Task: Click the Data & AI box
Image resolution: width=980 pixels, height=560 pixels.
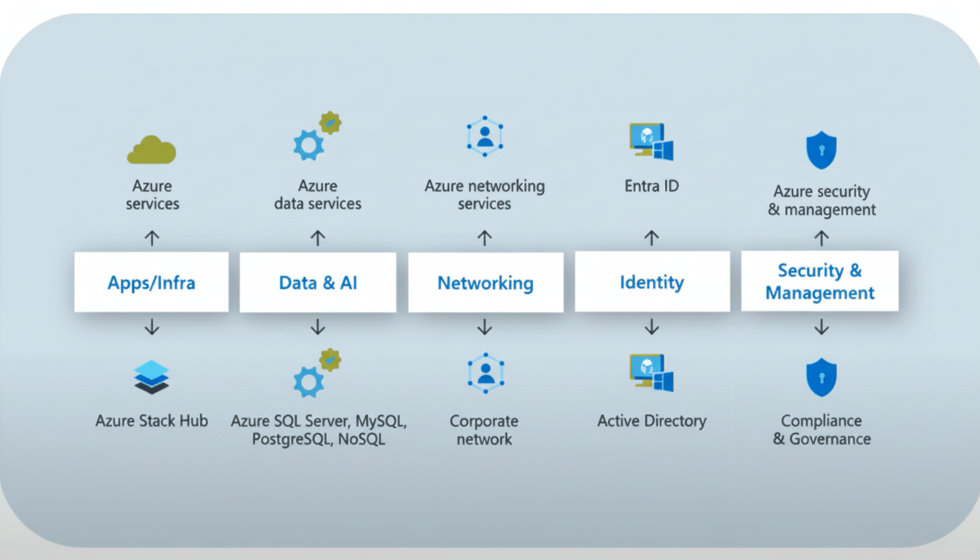Action: 318,282
